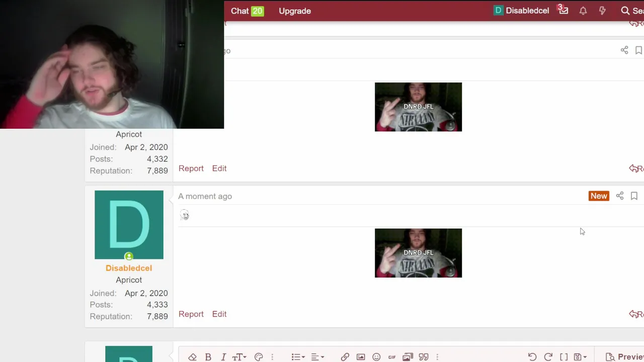Open more insert options after quote icon
The image size is (644, 362).
click(437, 357)
